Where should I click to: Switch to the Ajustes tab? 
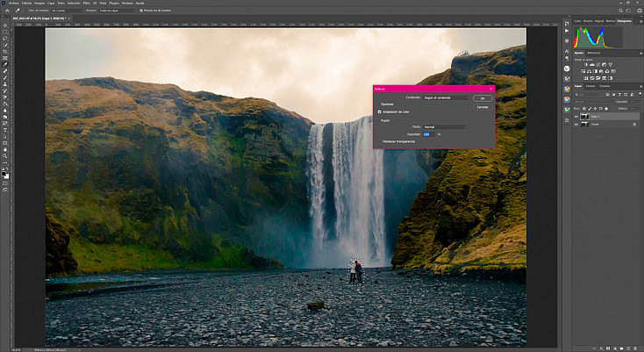click(x=579, y=53)
